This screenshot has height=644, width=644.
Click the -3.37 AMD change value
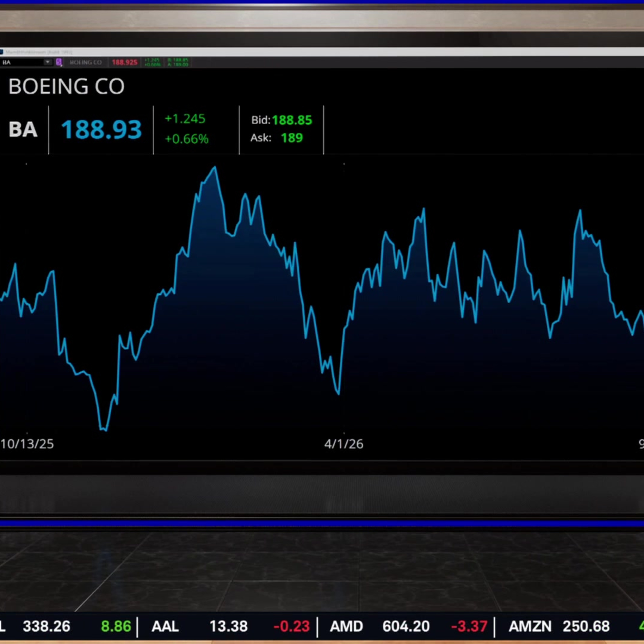[469, 626]
